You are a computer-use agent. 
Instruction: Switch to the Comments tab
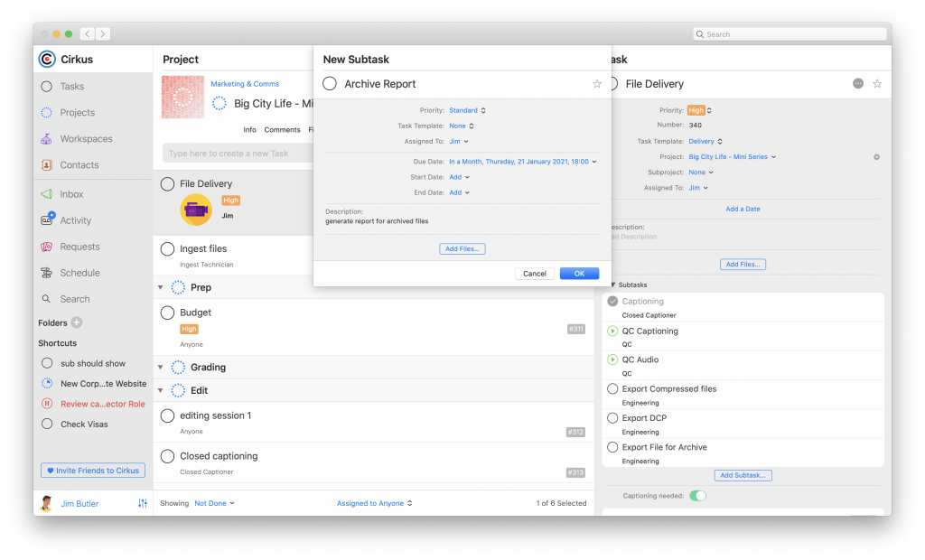coord(282,130)
